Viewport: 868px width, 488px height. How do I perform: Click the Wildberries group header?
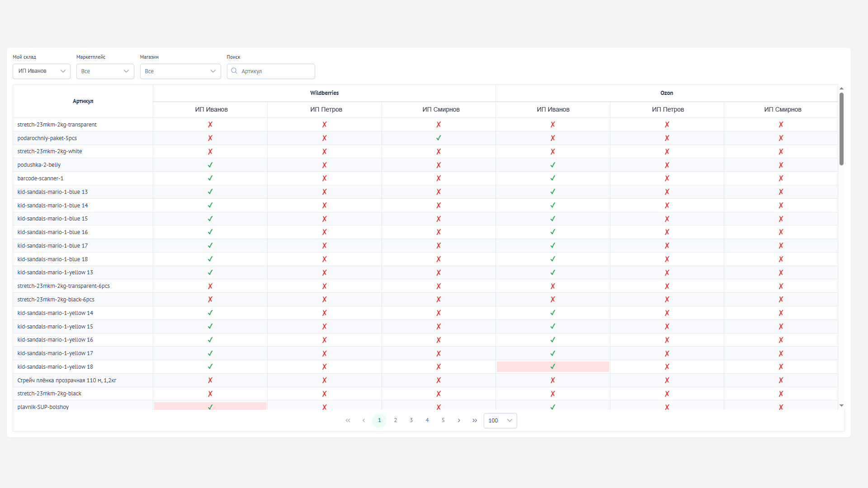point(324,93)
